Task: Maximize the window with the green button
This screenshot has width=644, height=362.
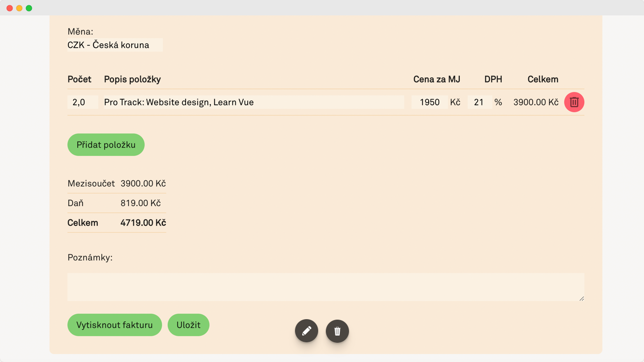Action: tap(29, 8)
